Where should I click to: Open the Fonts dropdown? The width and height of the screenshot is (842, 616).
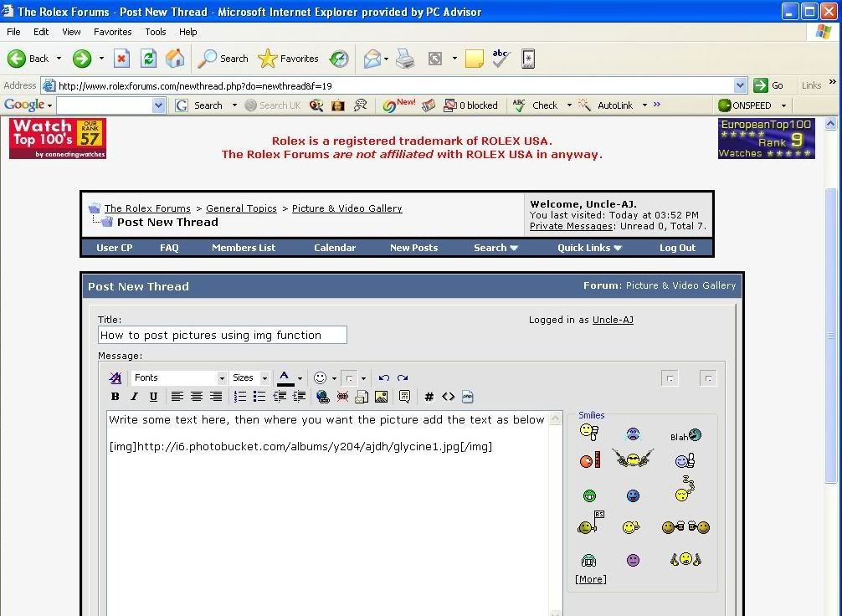179,378
